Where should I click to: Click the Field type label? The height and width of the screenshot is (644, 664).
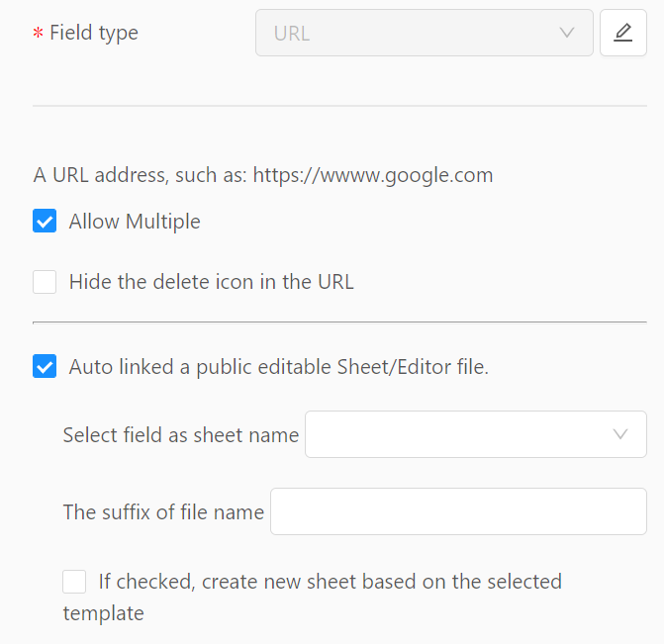[x=94, y=33]
